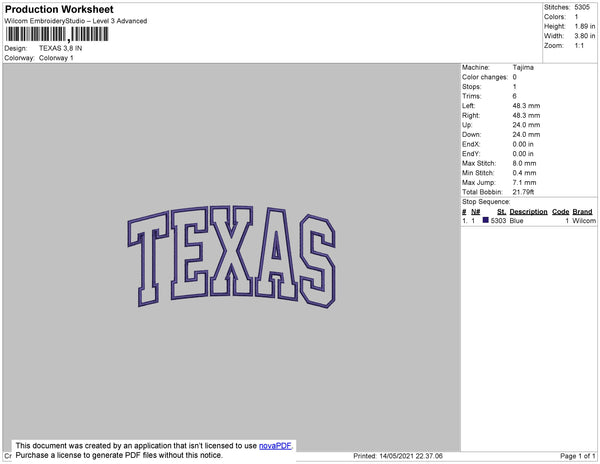Select machine value 'Tajima'
600x464 pixels.
[x=523, y=67]
